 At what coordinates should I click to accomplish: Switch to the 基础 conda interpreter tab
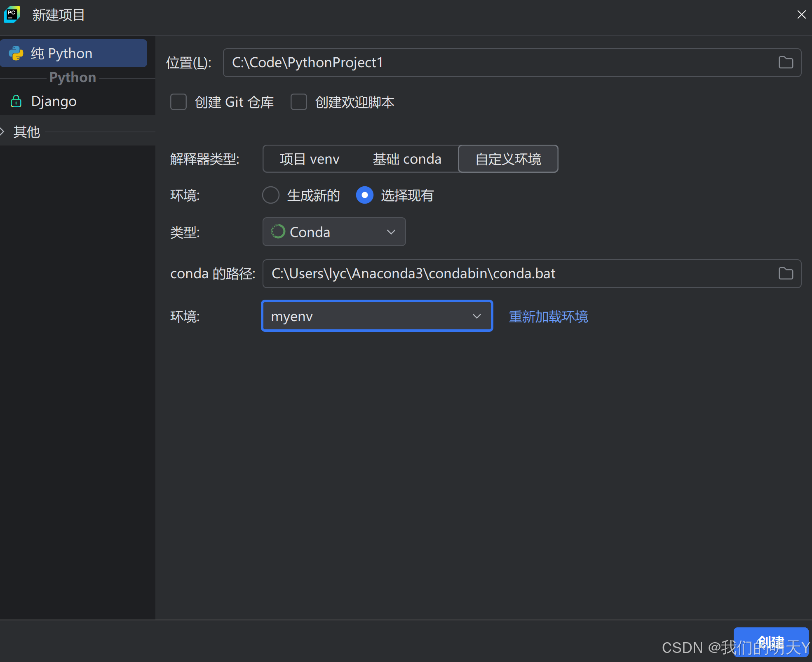[407, 159]
